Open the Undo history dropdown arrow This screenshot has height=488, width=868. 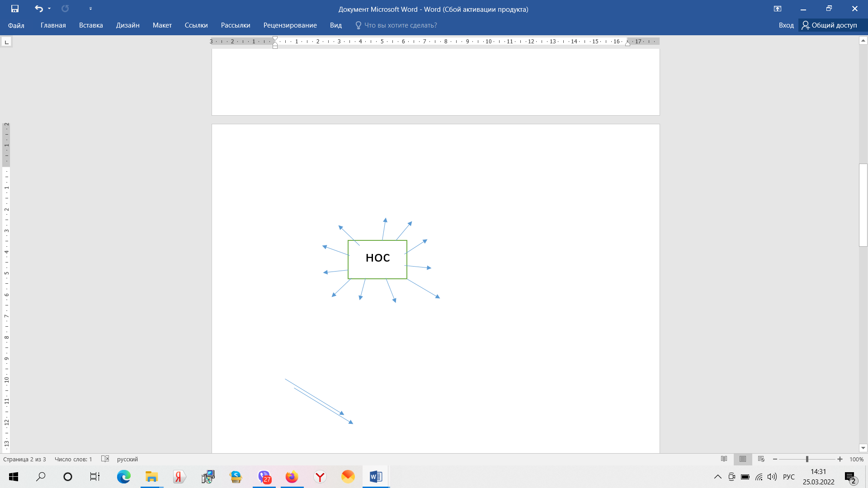pos(49,9)
